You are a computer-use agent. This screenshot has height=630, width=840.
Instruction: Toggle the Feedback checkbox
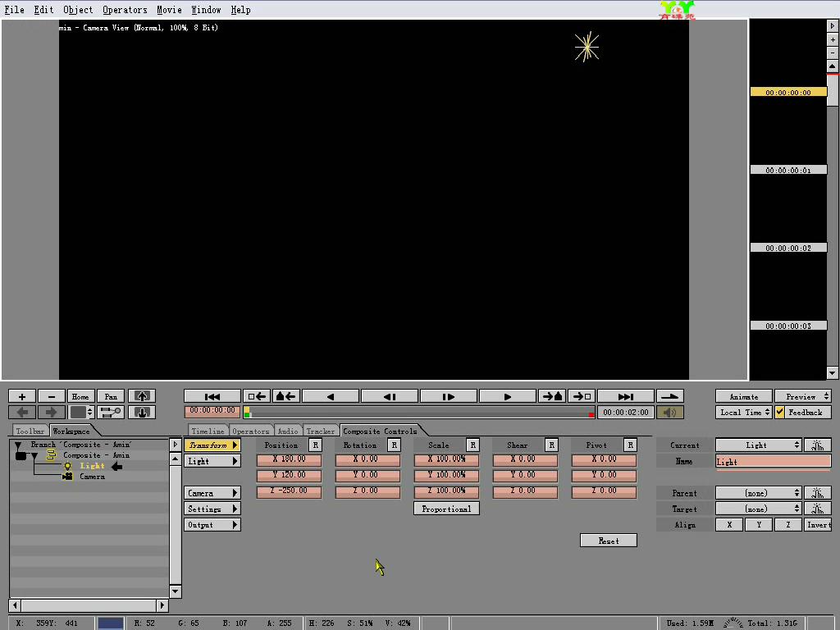(x=780, y=412)
